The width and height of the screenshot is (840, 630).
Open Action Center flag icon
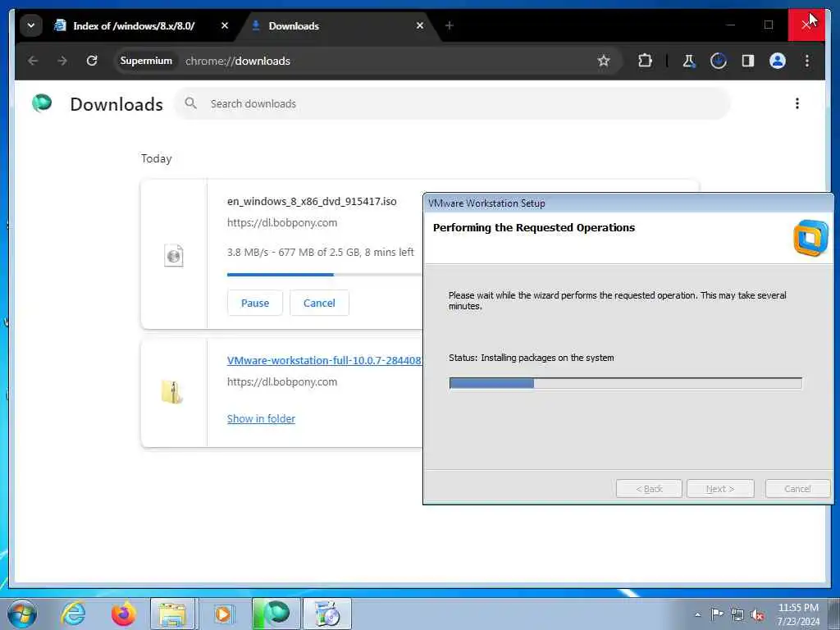717,614
